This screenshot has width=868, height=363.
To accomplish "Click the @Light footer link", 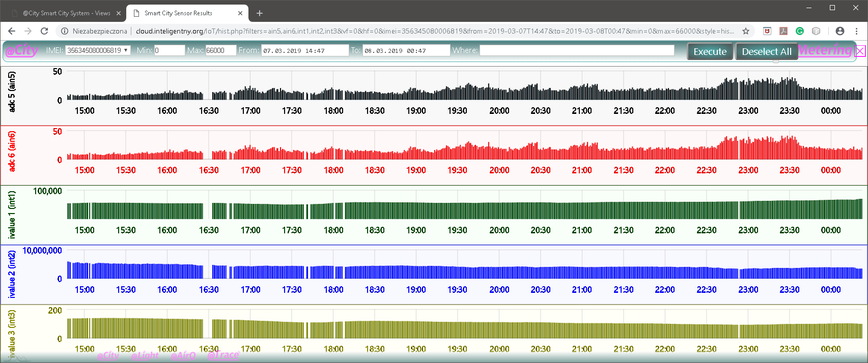I will [x=145, y=355].
